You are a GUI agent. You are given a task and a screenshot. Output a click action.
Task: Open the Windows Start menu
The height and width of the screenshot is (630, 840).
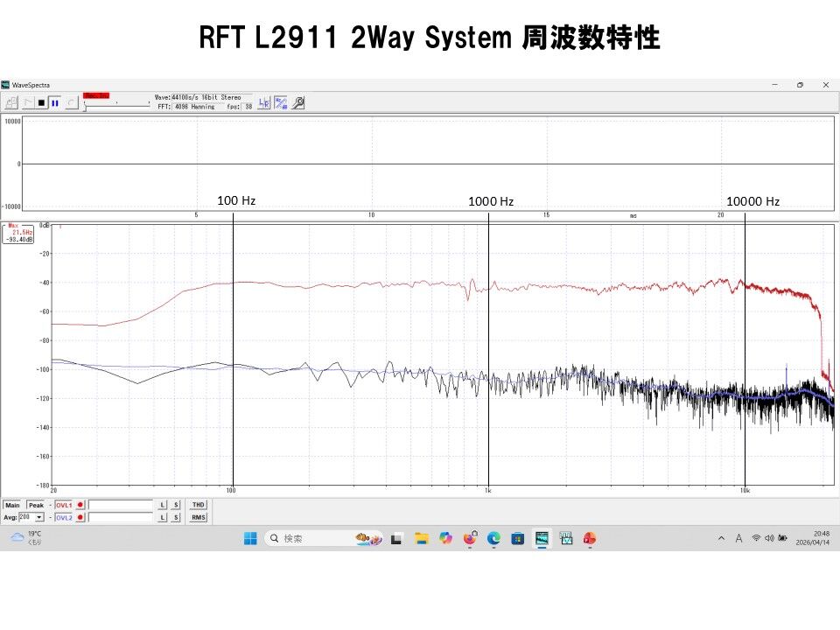click(250, 538)
